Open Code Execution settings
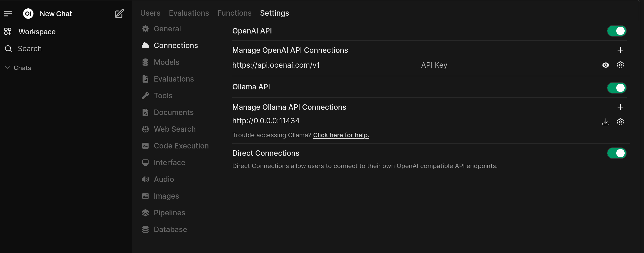Screen dimensions: 644x253 point(181,146)
